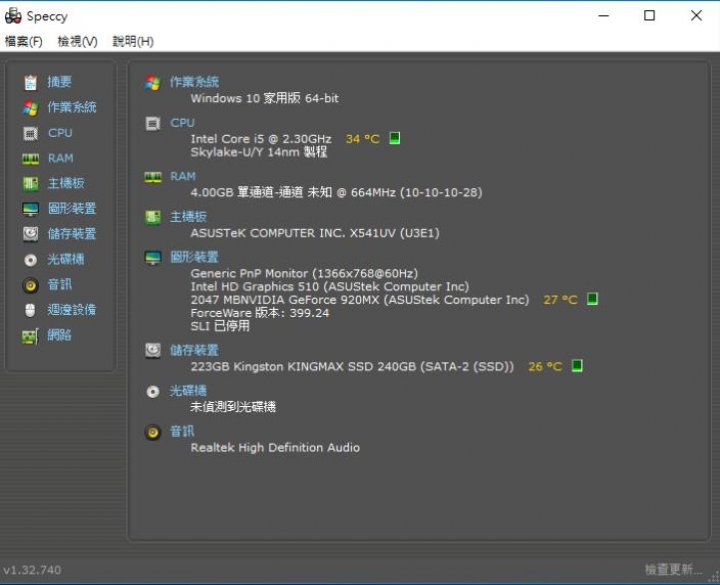
Task: Click the 主機板 motherboard icon in sidebar
Action: 30,184
